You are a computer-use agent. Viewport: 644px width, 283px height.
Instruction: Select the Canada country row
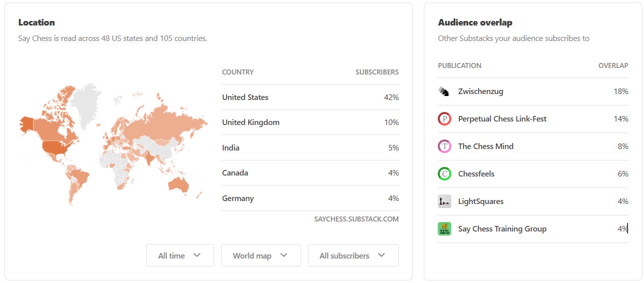tap(311, 173)
